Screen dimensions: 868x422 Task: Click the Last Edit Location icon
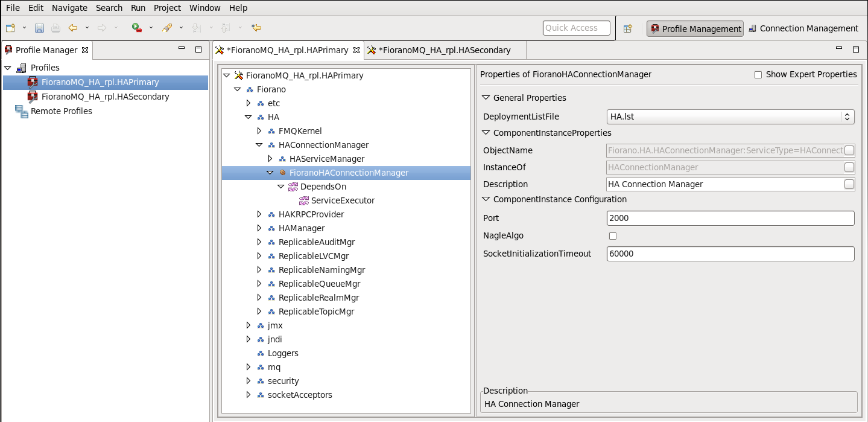click(256, 28)
